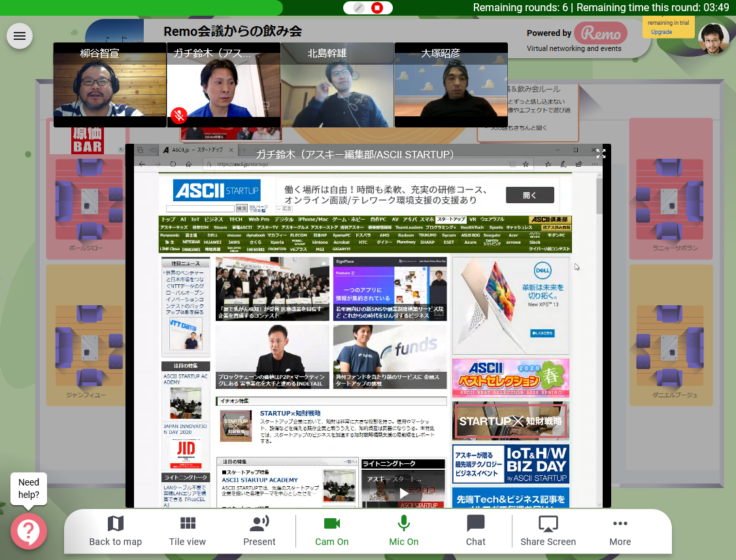Click the 検索 search button
This screenshot has height=560, width=736.
point(242,208)
